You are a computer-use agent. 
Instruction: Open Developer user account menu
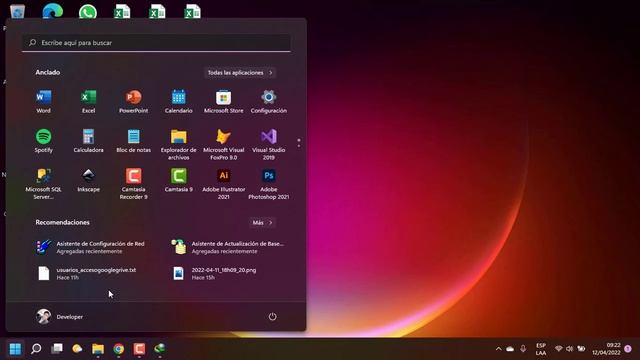60,317
